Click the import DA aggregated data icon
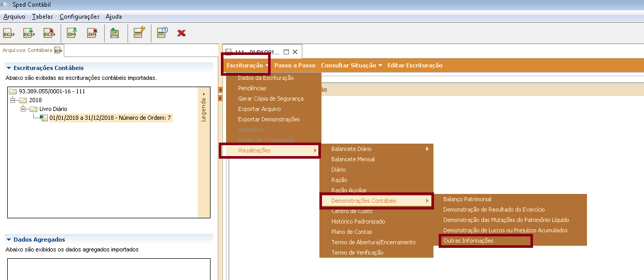644x280 pixels. (72, 33)
